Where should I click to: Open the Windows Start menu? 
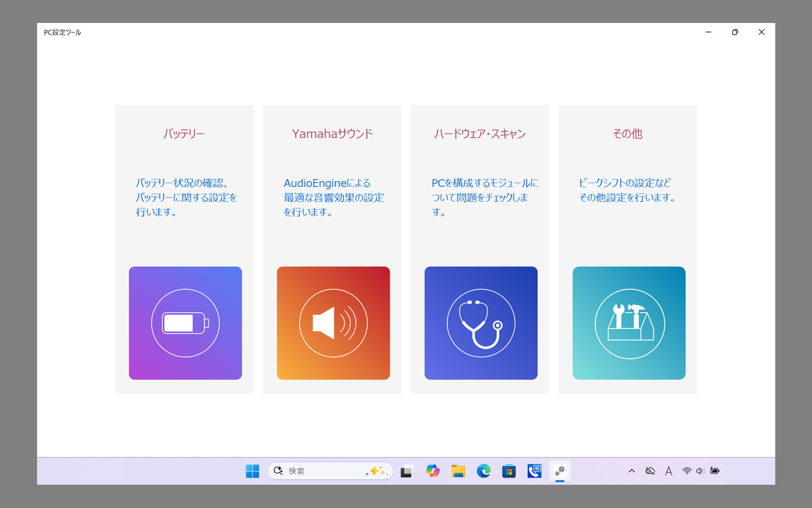[x=252, y=471]
